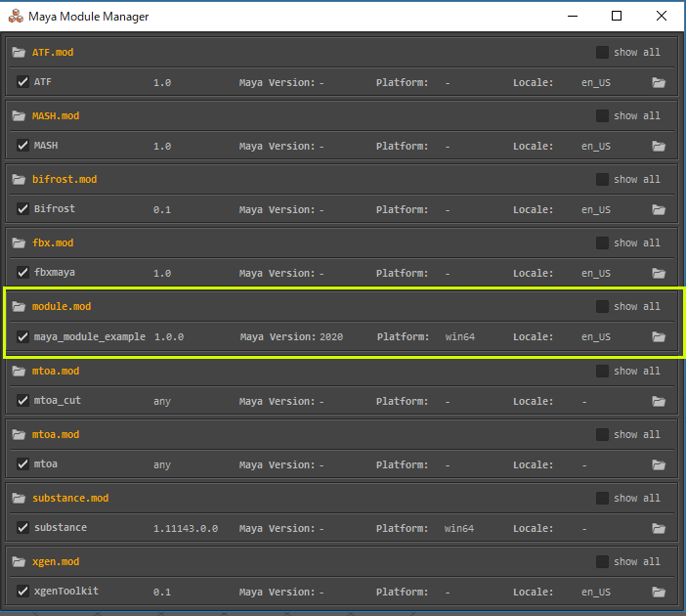The image size is (686, 616).
Task: Enable show all for module.mod
Action: 603,307
